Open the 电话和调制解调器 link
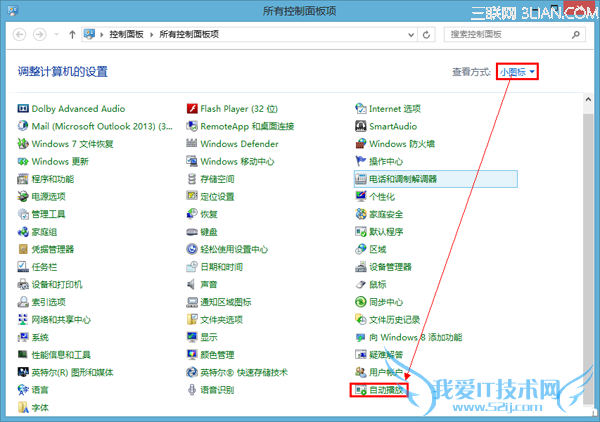This screenshot has height=422, width=600. tap(403, 179)
